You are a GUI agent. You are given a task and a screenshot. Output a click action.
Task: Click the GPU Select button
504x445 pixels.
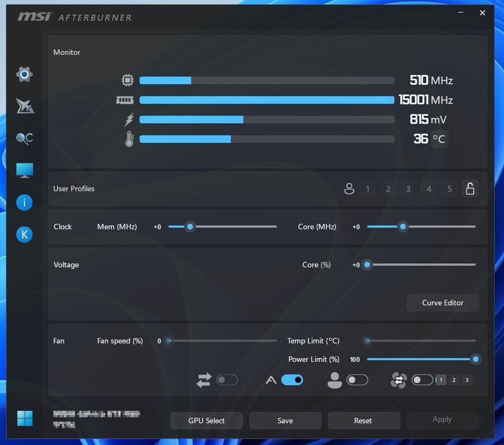coord(206,420)
